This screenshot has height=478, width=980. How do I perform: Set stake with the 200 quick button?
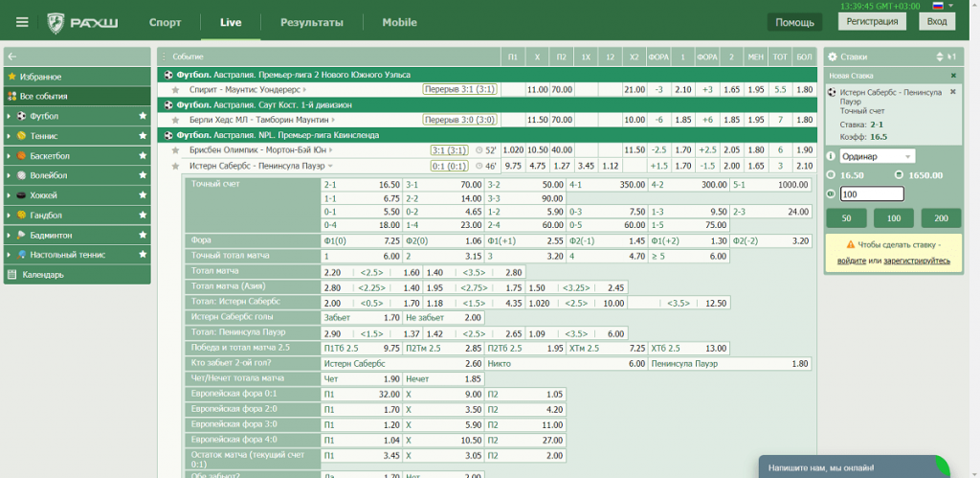(940, 218)
